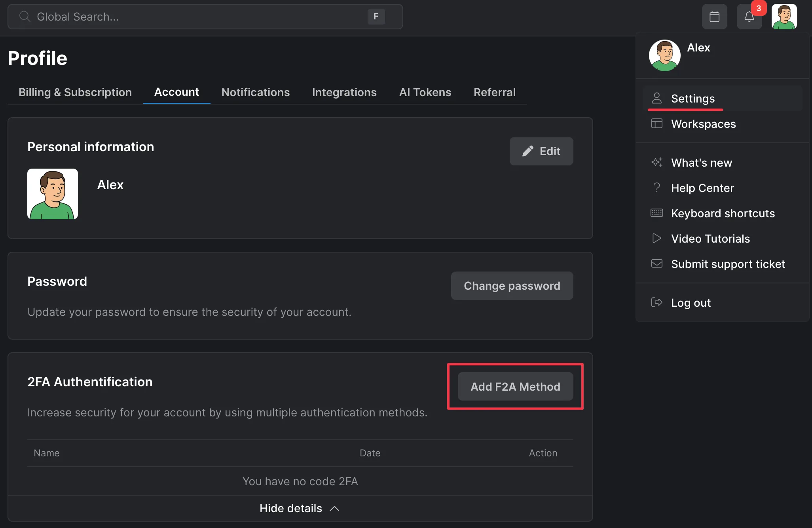Screen dimensions: 812x528
Task: Open the notifications bell
Action: click(749, 17)
